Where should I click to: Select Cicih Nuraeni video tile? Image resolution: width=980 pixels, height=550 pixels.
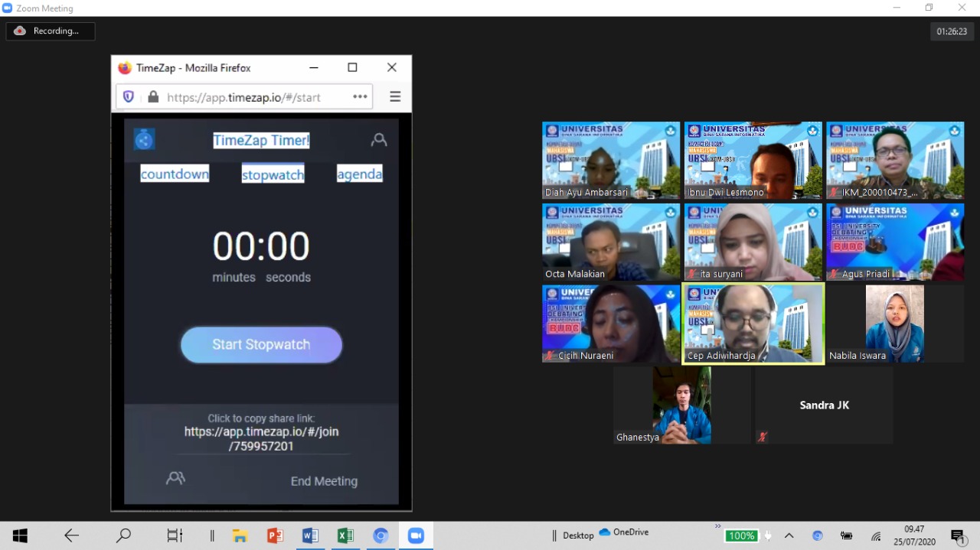611,324
